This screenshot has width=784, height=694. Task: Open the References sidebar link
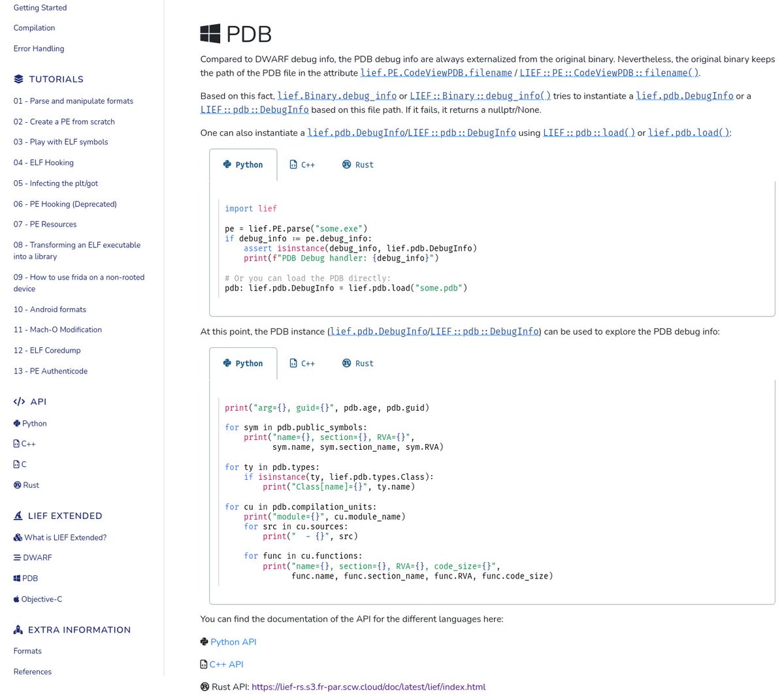pos(33,671)
